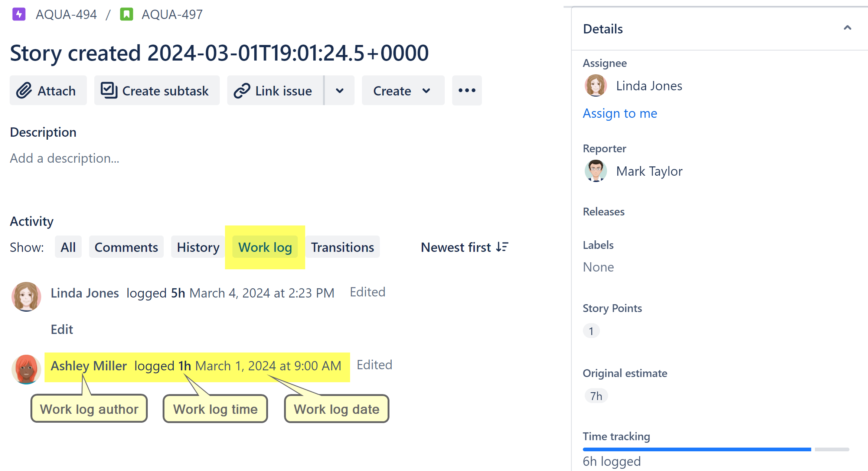Open the more actions ellipsis icon
Image resolution: width=868 pixels, height=471 pixels.
click(x=467, y=90)
